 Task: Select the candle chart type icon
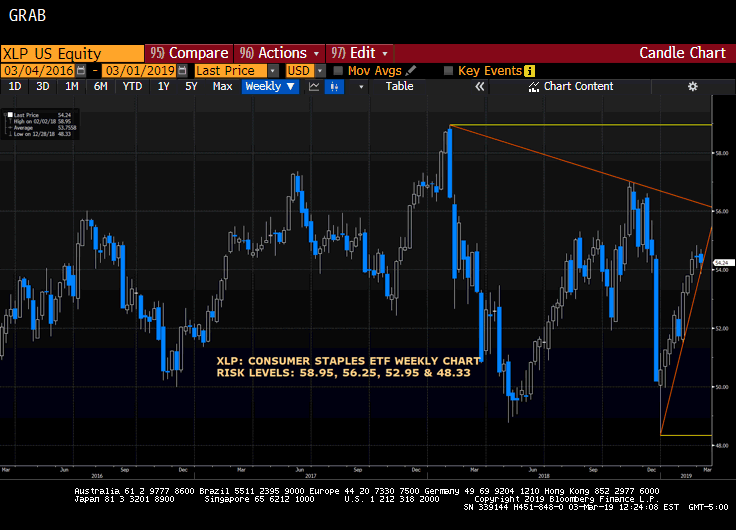[x=334, y=86]
